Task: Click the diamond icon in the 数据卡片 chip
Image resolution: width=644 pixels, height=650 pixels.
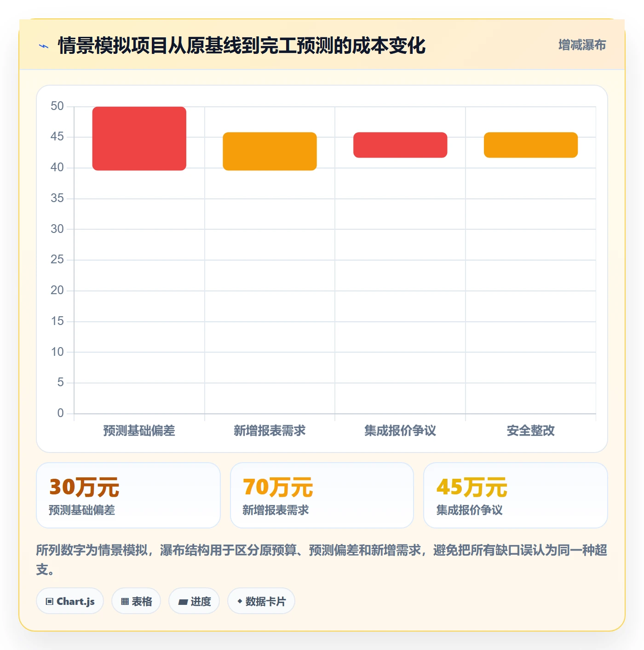Action: pyautogui.click(x=240, y=601)
